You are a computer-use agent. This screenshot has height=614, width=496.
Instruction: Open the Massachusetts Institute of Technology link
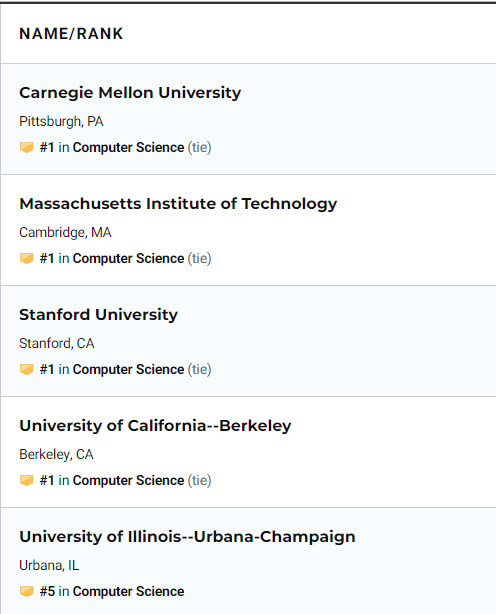coord(178,204)
